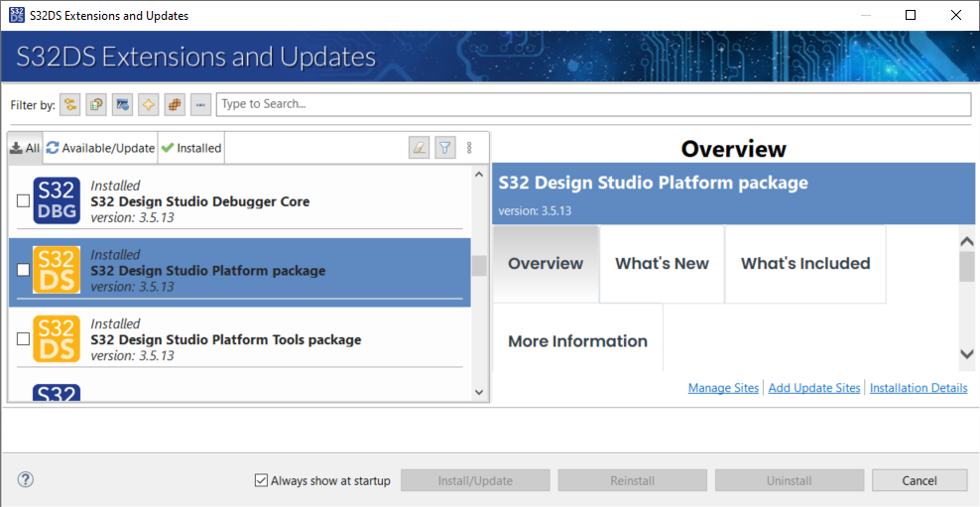Click the Cancel button

919,481
